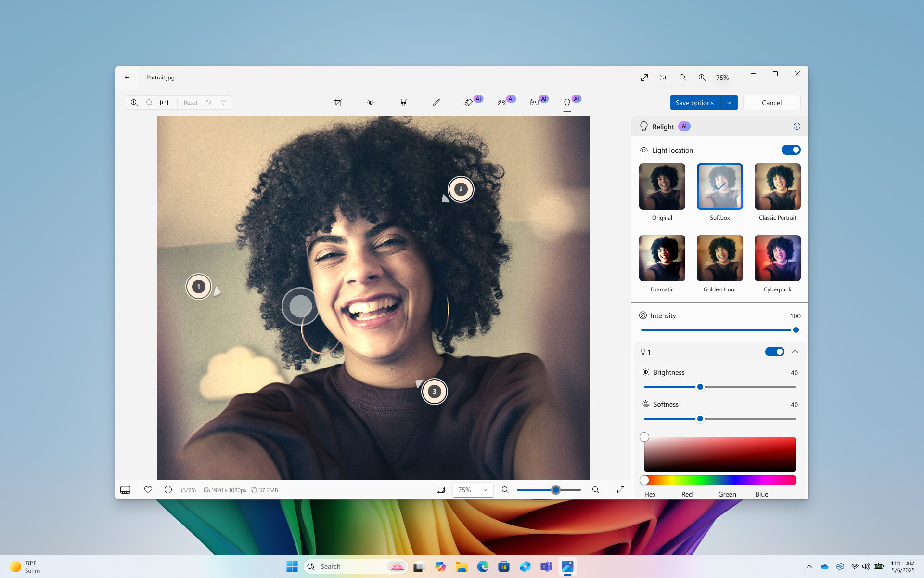Mark Portrait.jpg as favorite
924x578 pixels.
(148, 490)
